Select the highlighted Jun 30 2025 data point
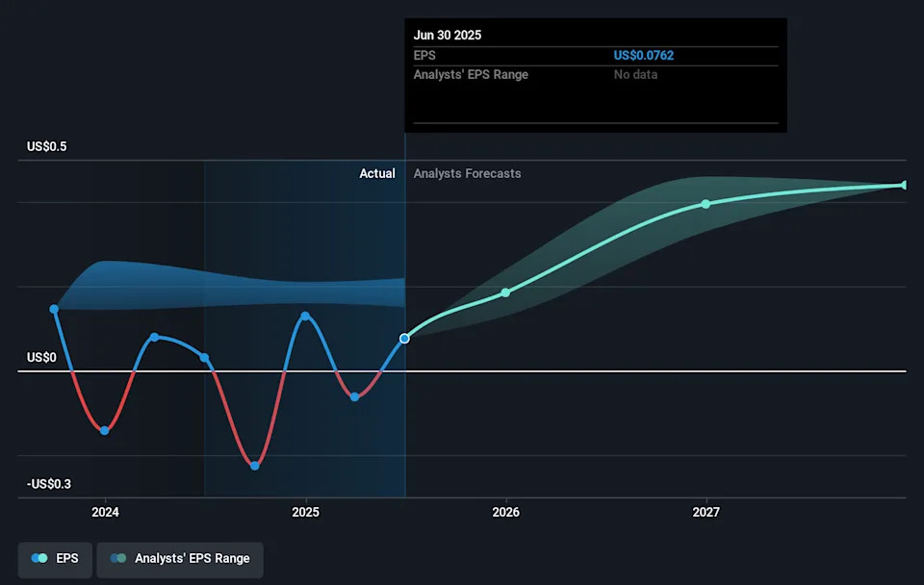This screenshot has height=585, width=924. pyautogui.click(x=405, y=339)
